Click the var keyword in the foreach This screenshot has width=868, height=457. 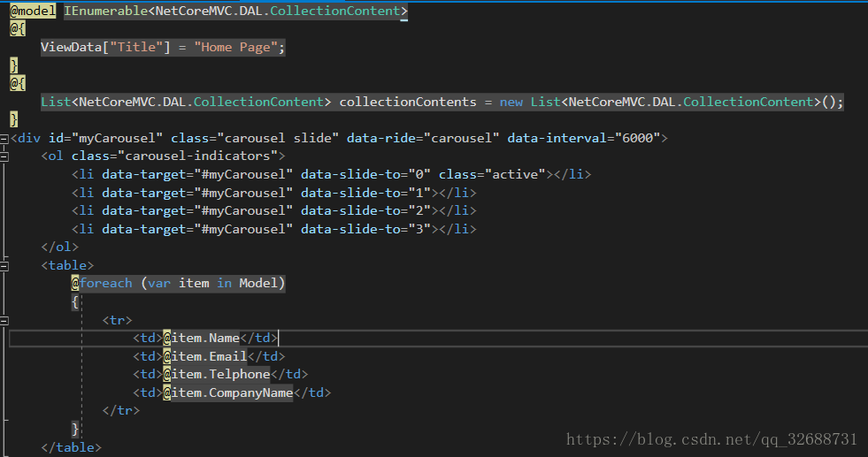click(159, 283)
